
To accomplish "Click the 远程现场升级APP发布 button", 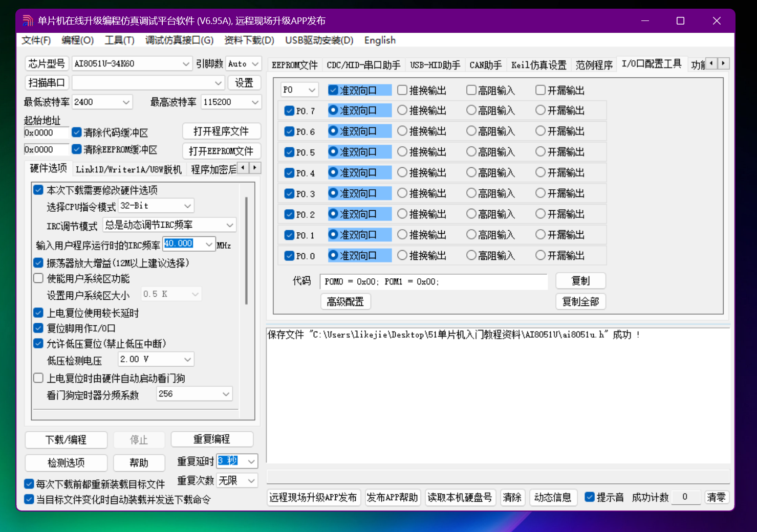I will click(314, 497).
